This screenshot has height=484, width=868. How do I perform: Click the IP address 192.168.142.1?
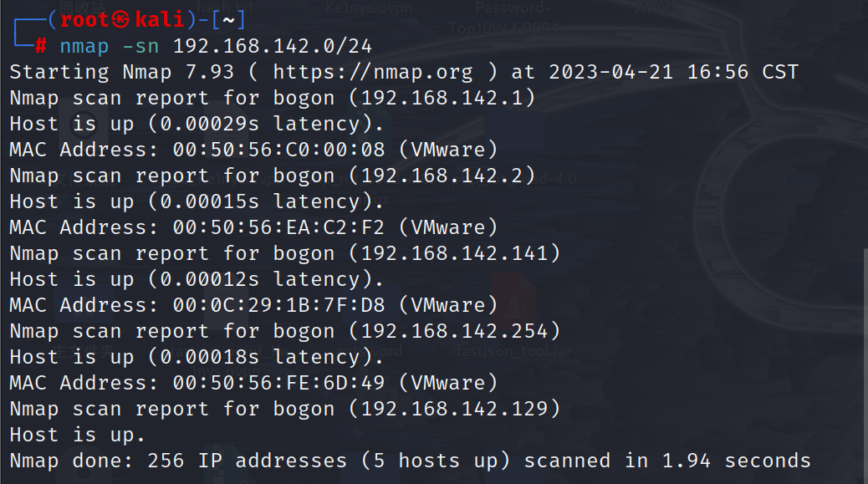(442, 98)
